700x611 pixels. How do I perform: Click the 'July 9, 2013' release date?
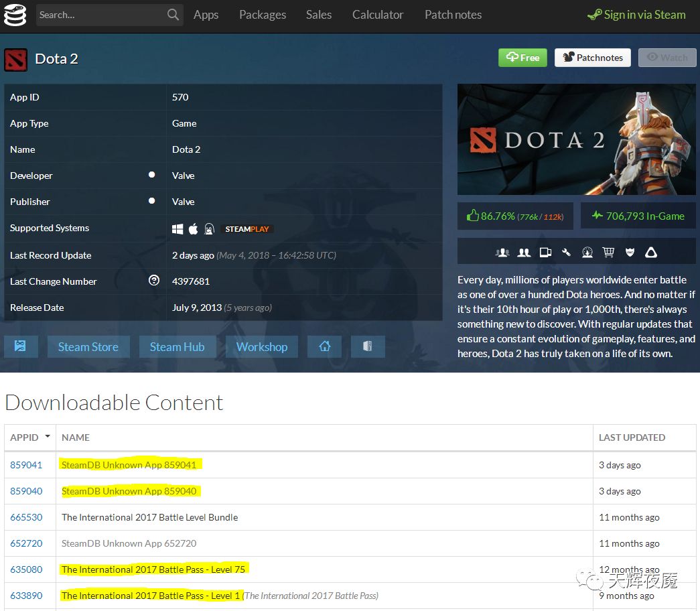pos(197,308)
